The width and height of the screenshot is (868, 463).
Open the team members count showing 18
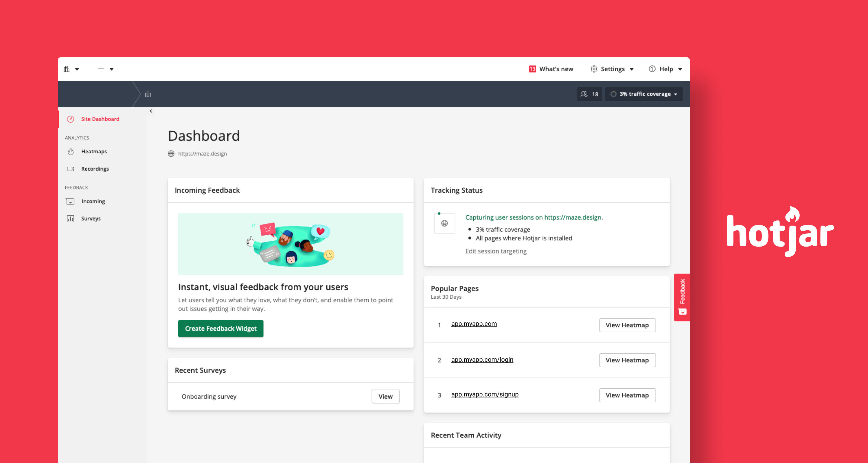(x=589, y=94)
